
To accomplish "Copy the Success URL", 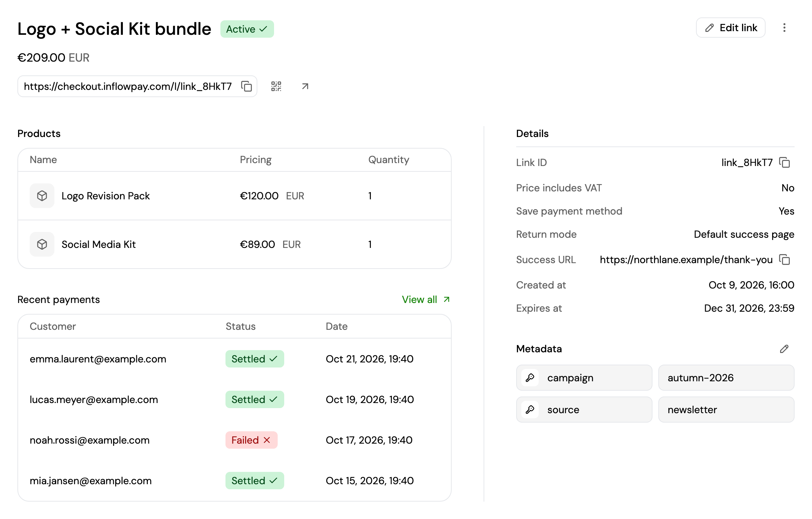I will pos(785,259).
